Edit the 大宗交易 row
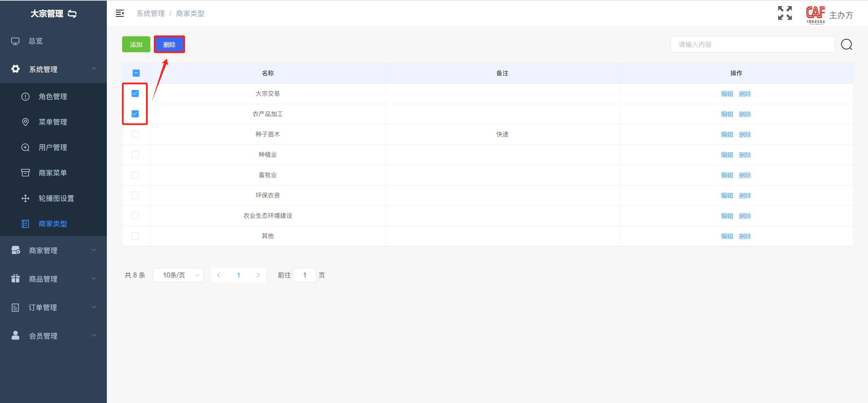This screenshot has width=868, height=403. tap(727, 94)
